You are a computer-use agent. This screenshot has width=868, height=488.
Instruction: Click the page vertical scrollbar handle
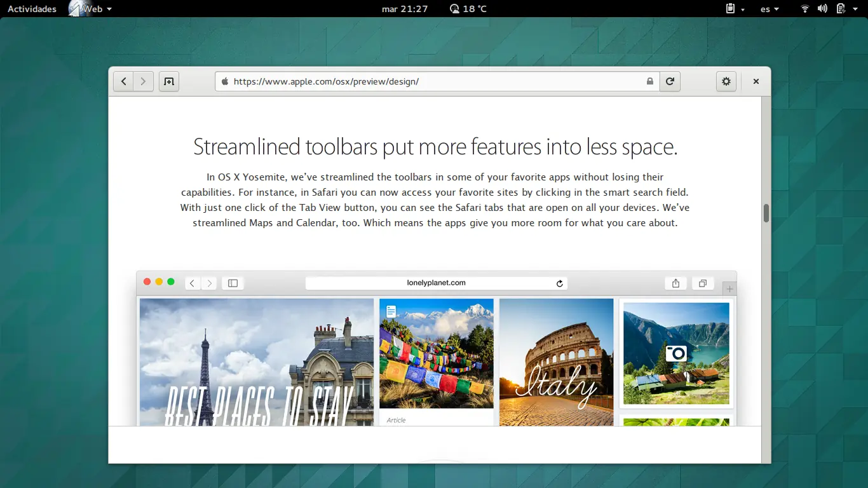point(766,213)
